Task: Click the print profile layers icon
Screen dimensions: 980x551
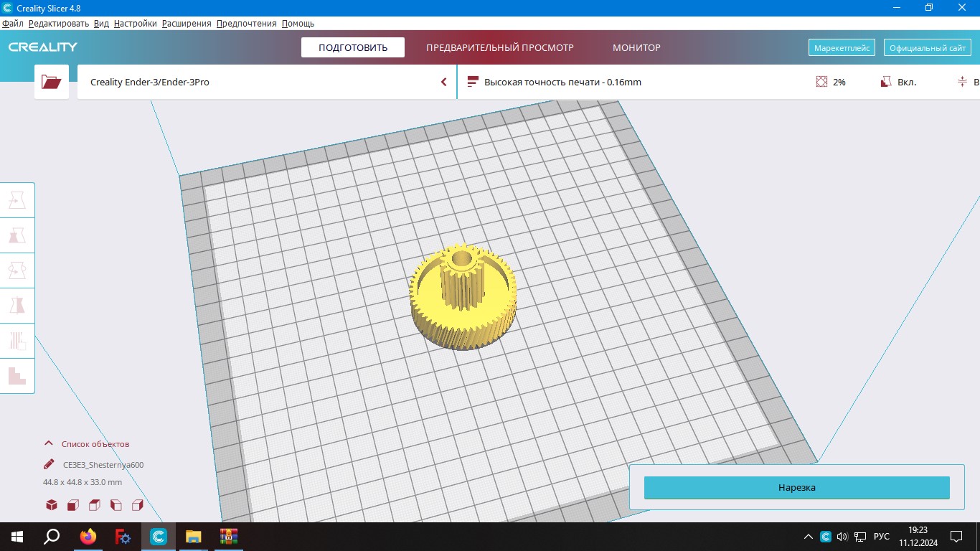Action: pos(473,82)
